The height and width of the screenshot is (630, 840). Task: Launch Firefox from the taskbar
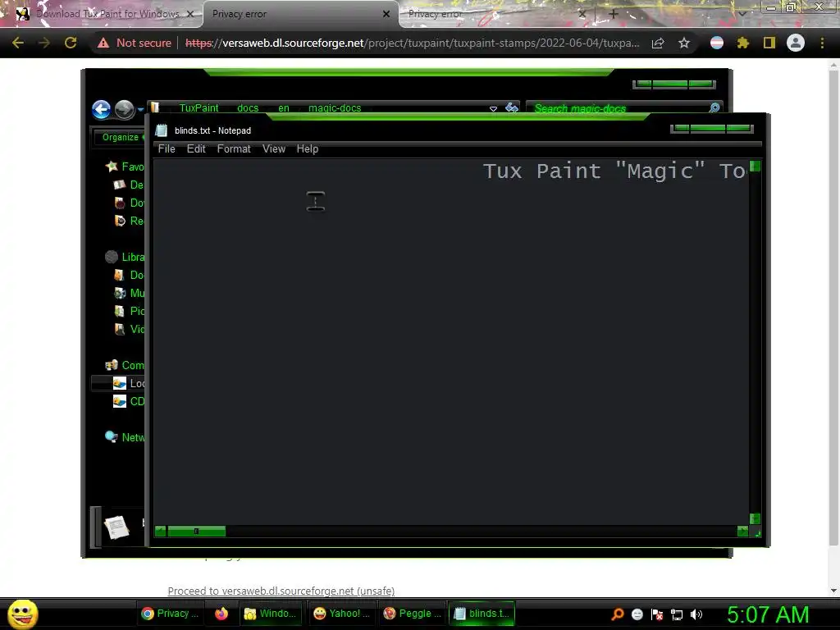pyautogui.click(x=221, y=614)
